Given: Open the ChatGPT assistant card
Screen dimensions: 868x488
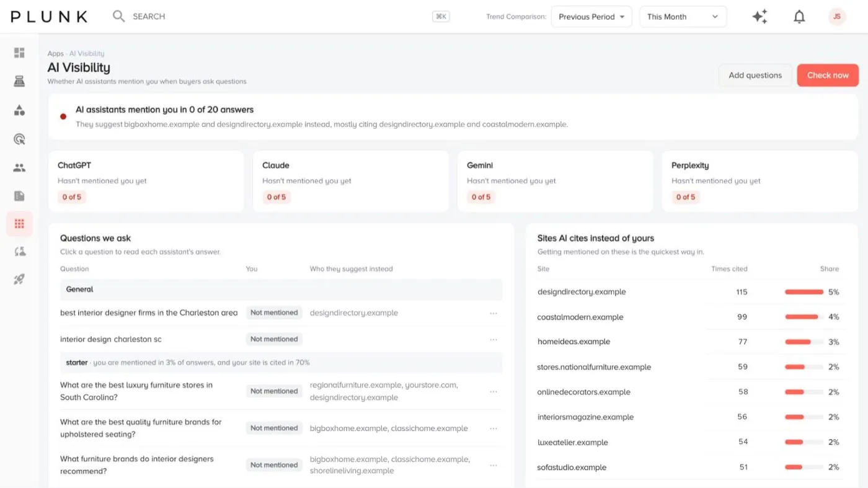Looking at the screenshot, I should [x=146, y=182].
